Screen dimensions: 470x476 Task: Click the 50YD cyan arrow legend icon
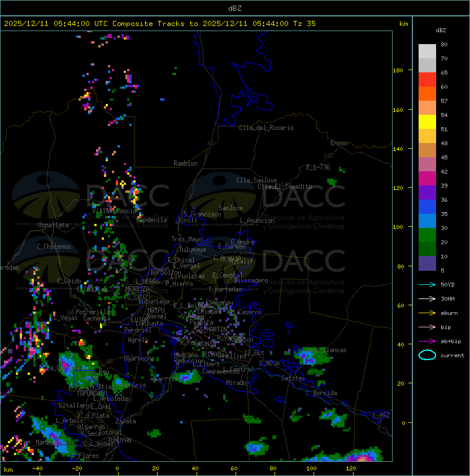[427, 284]
